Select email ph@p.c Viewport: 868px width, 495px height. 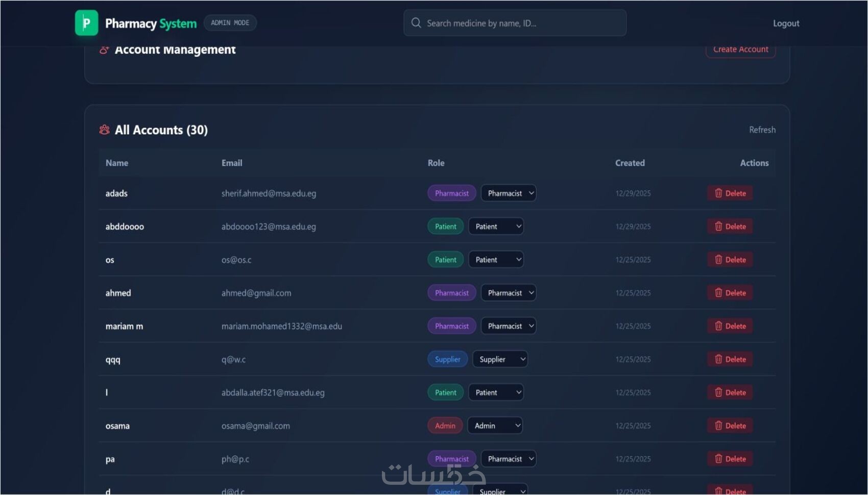click(x=235, y=459)
